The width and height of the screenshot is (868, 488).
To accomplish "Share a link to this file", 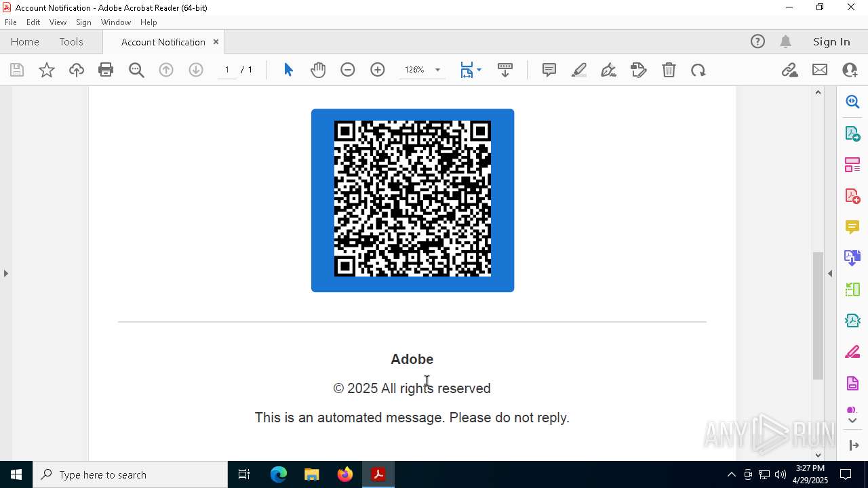I will [789, 70].
